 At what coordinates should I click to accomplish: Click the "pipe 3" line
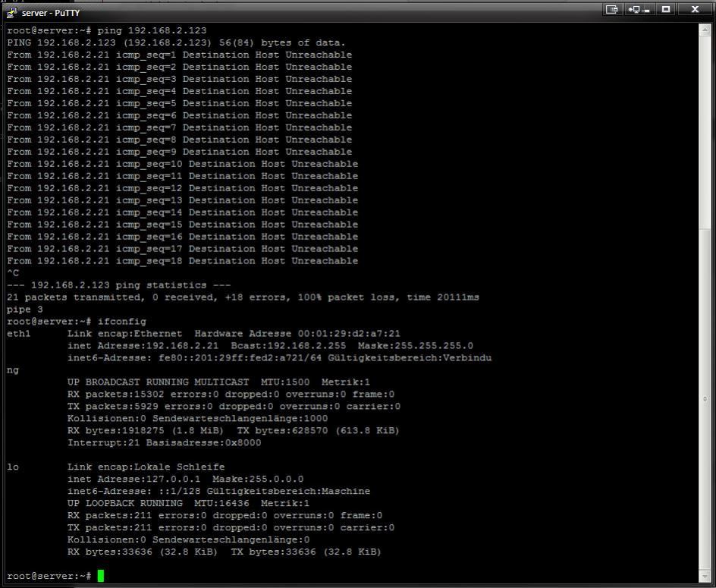click(25, 310)
